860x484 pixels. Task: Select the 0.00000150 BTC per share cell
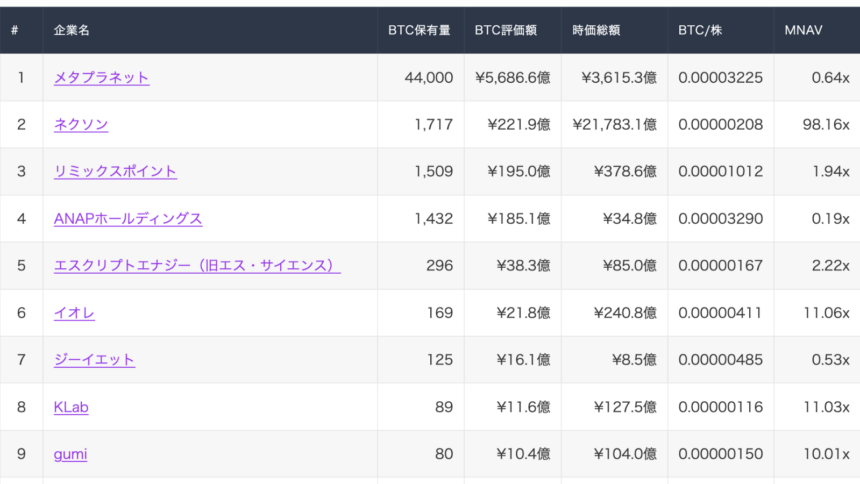(720, 454)
